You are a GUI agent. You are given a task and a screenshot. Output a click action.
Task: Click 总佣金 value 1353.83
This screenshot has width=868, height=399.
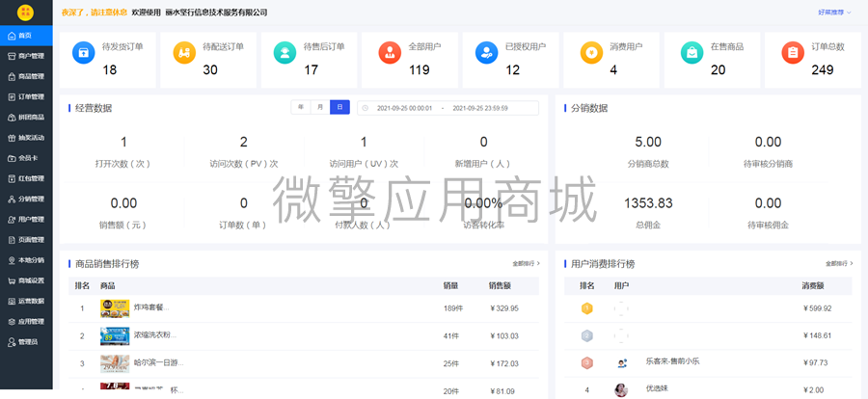(x=648, y=203)
